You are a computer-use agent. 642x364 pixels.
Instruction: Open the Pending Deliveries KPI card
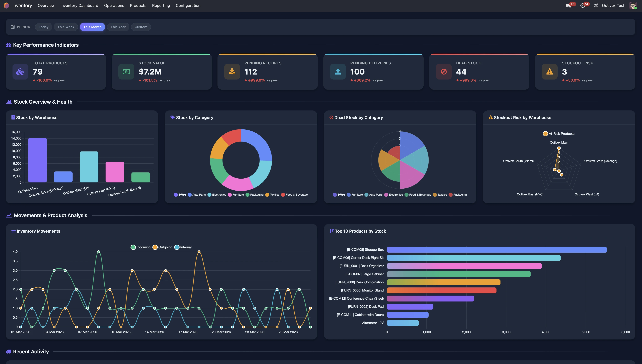(373, 72)
